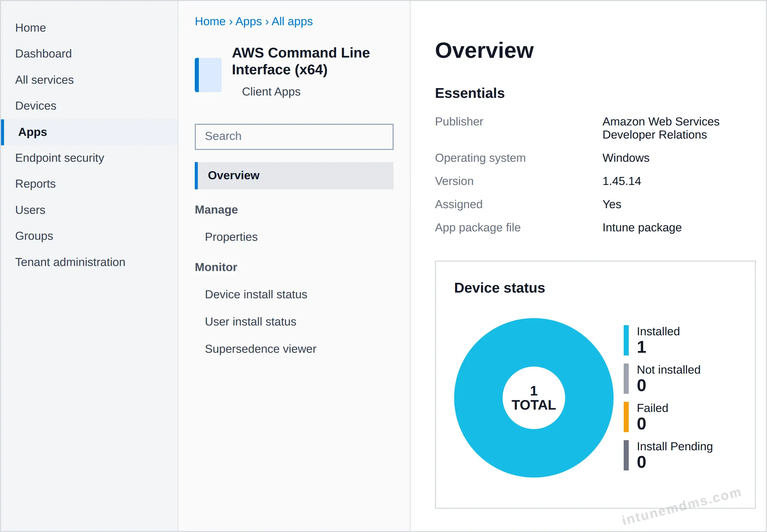Click the Not installed legend label
Image resolution: width=767 pixels, height=532 pixels.
668,370
